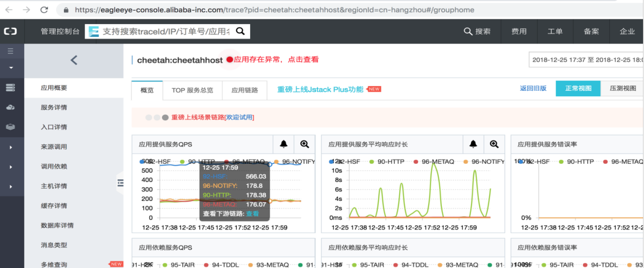Open the date range picker 2018-12-25 17:37
Screen dimensions: 644x268
tap(586, 59)
